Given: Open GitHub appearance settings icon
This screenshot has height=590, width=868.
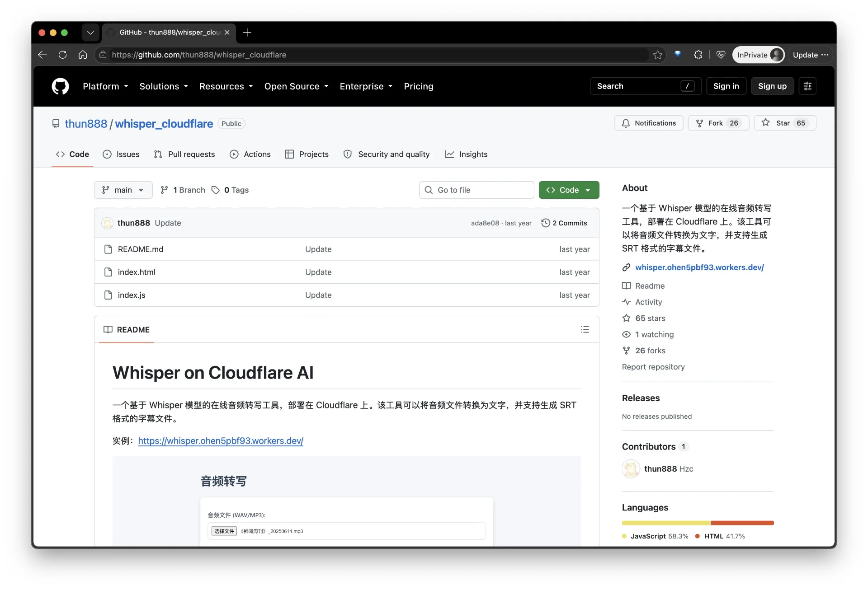Looking at the screenshot, I should pos(807,86).
